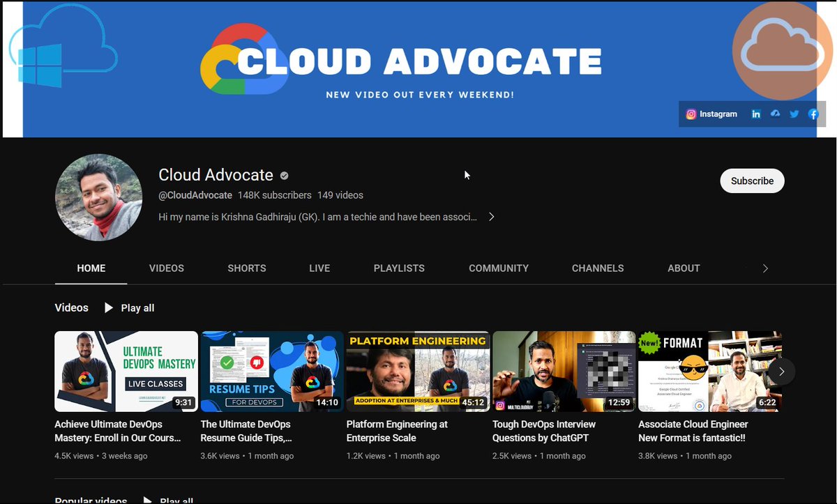The width and height of the screenshot is (837, 504).
Task: Switch to the LIVE tab
Action: coord(319,268)
